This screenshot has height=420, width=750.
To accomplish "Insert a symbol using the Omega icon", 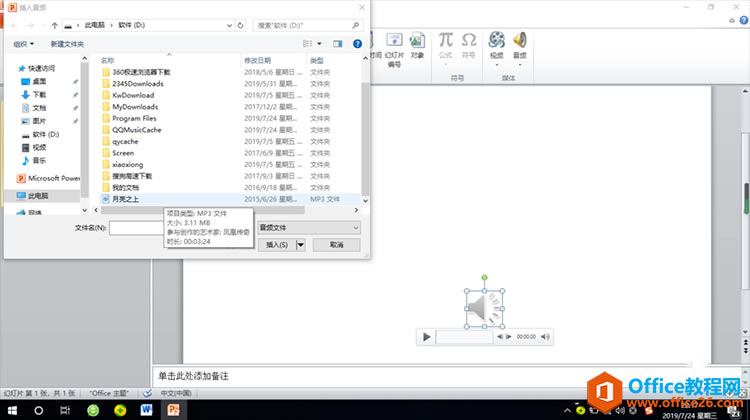I will [469, 40].
